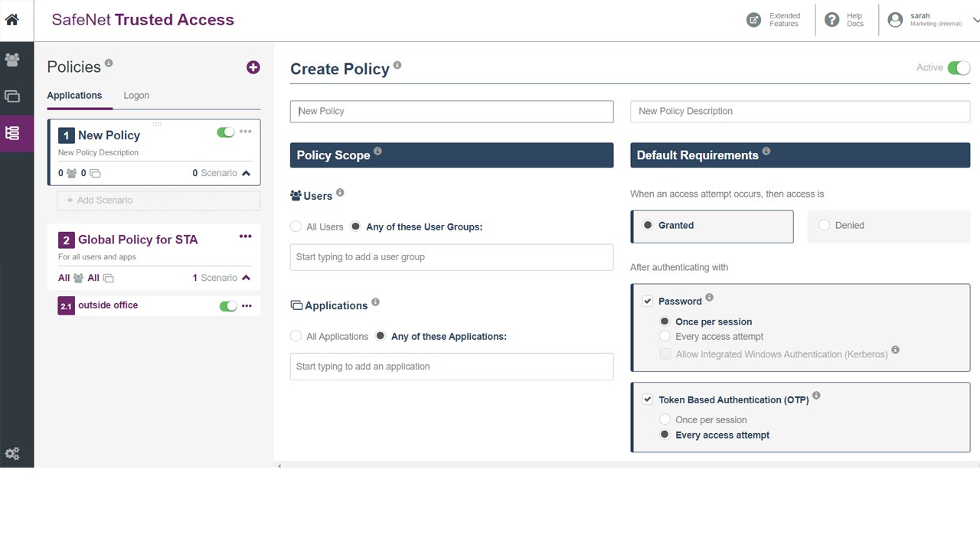
Task: Open the Users section in the sidebar
Action: [12, 60]
